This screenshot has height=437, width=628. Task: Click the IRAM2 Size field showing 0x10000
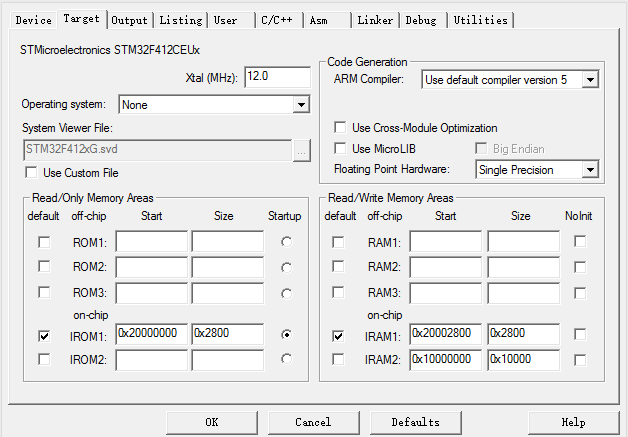click(523, 360)
